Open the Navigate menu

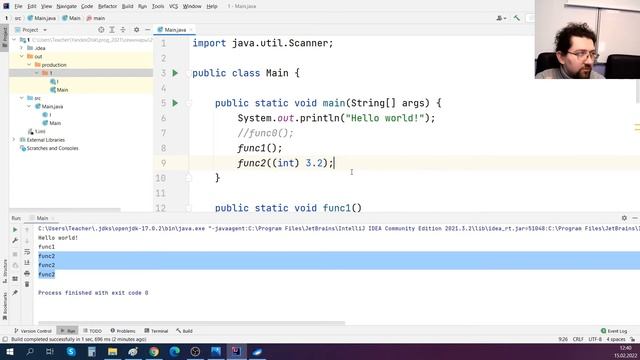click(67, 6)
